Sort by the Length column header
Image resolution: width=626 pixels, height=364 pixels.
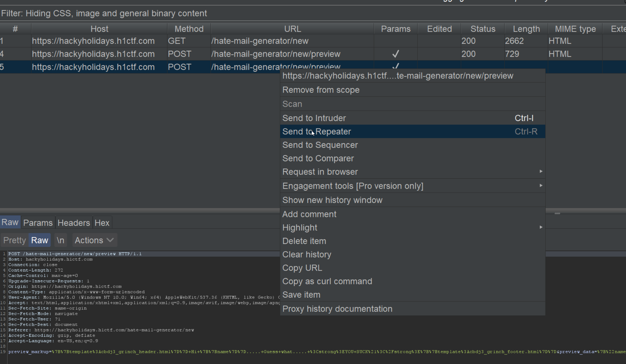pyautogui.click(x=526, y=29)
